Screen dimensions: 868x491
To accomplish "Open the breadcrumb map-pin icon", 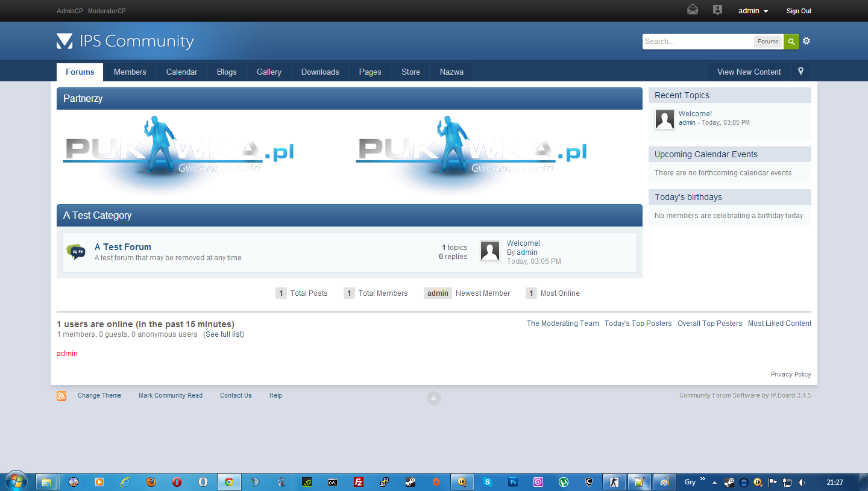I will [x=800, y=71].
